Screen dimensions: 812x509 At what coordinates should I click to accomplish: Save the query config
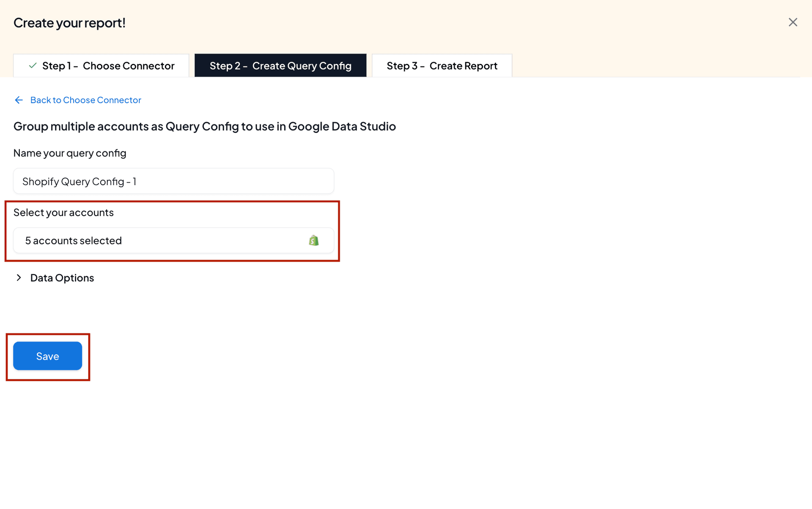48,356
